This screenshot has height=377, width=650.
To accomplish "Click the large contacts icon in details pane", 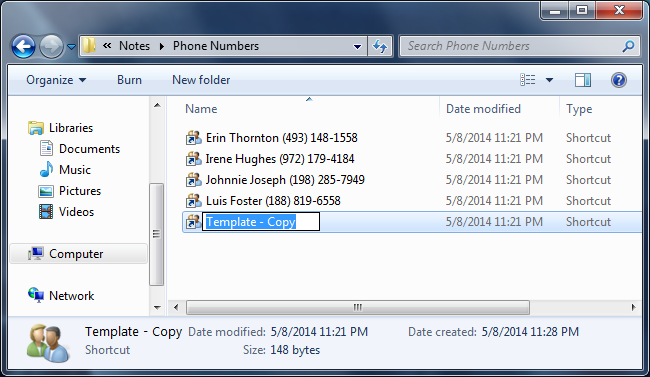I will tap(48, 343).
